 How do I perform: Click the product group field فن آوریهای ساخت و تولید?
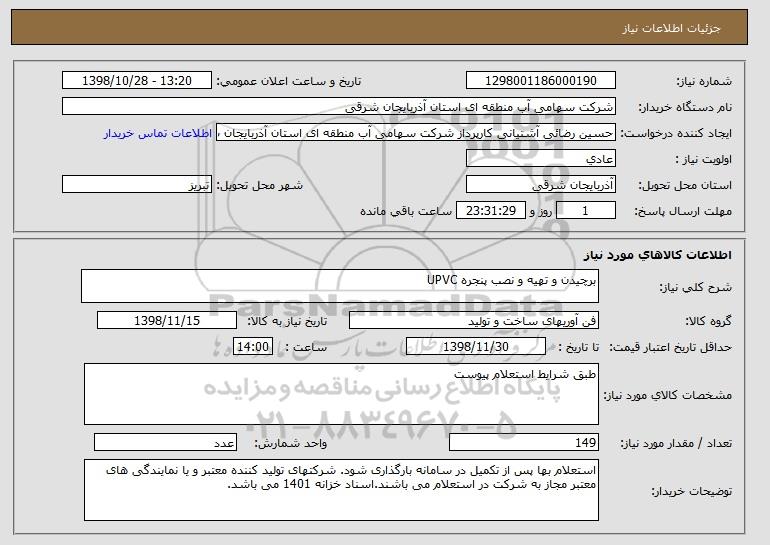click(474, 321)
